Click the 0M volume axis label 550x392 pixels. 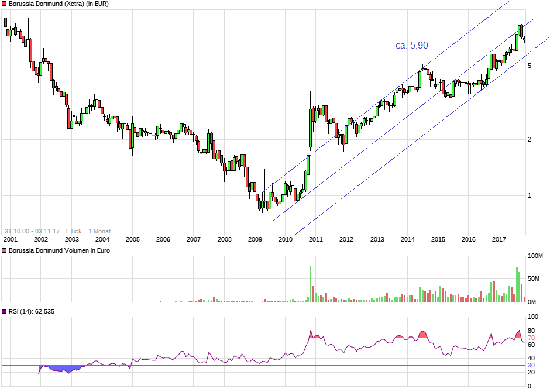pyautogui.click(x=532, y=302)
